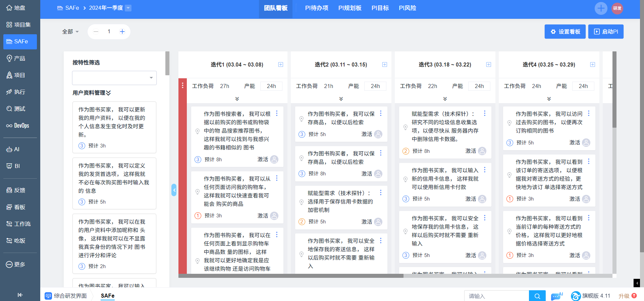The width and height of the screenshot is (644, 301).
Task: Click the 设置看板 button
Action: [x=565, y=32]
